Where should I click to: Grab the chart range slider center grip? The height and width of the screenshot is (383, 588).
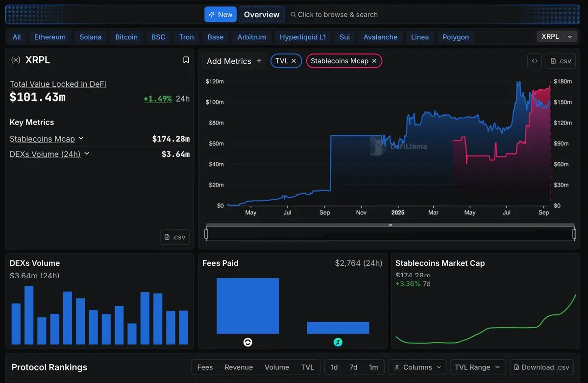391,225
